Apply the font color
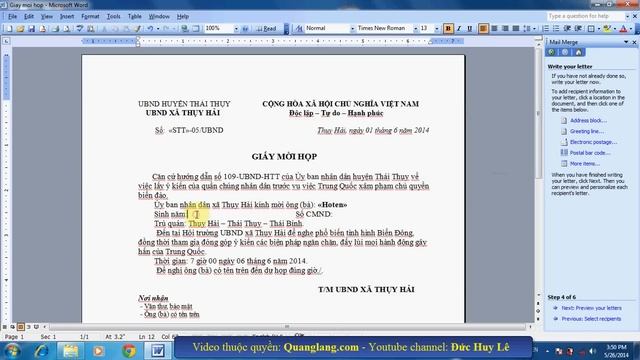Image resolution: width=640 pixels, height=360 pixels. [x=623, y=29]
